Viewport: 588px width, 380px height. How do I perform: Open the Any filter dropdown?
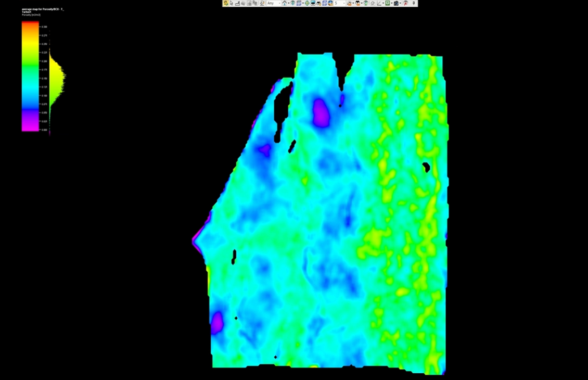[279, 4]
